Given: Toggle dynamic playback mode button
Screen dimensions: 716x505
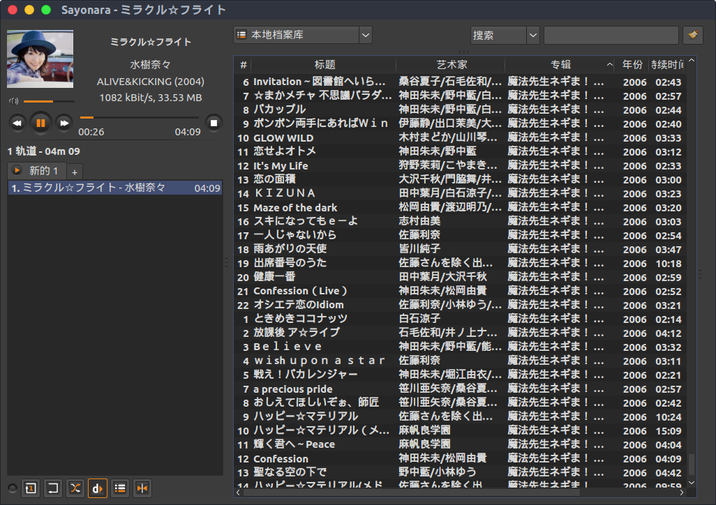Looking at the screenshot, I should tap(98, 489).
